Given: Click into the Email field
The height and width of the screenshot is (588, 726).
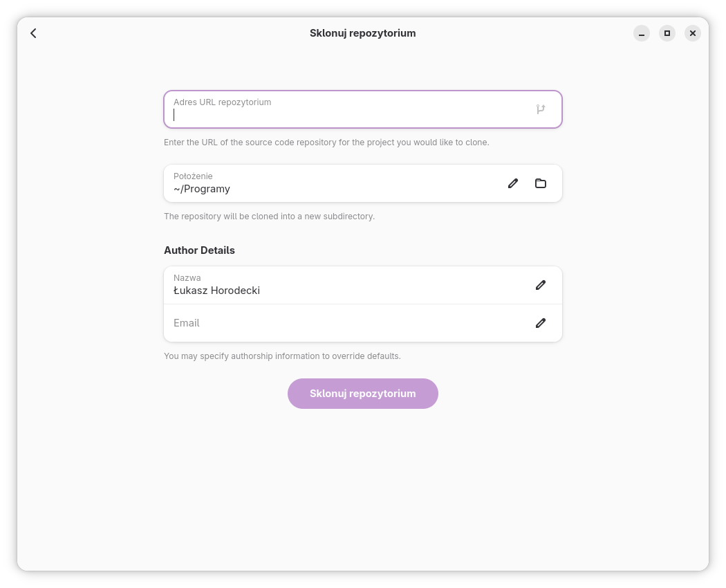Looking at the screenshot, I should coord(346,323).
